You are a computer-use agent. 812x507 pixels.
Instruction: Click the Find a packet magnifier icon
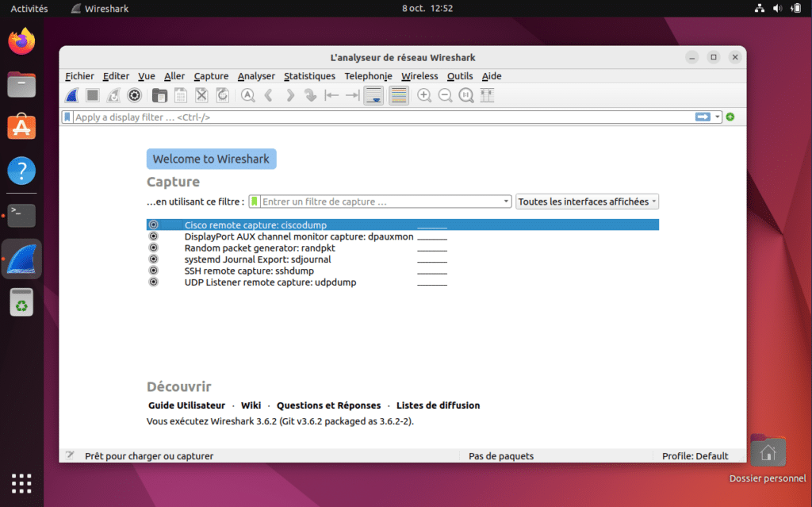[247, 95]
